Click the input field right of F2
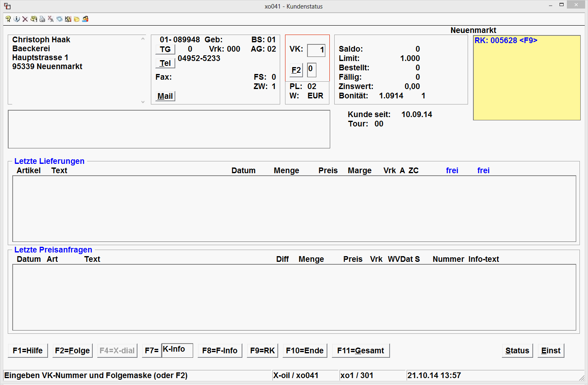This screenshot has height=385, width=588. [311, 70]
